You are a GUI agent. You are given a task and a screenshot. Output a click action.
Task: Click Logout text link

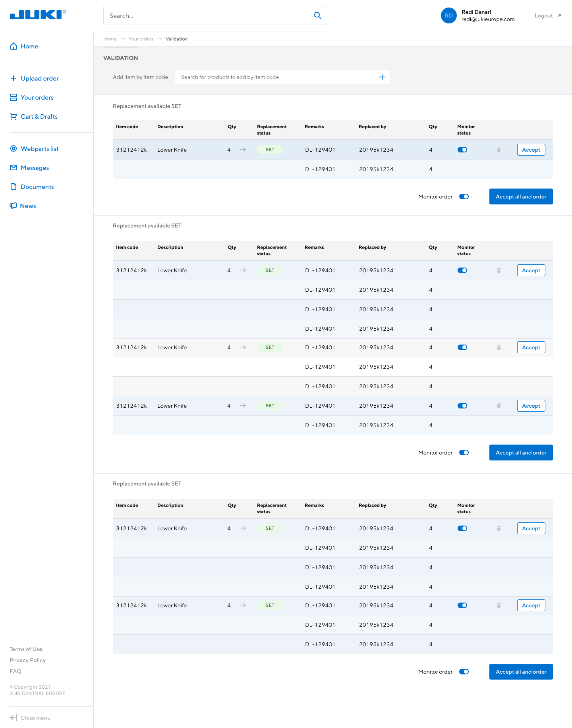(544, 15)
